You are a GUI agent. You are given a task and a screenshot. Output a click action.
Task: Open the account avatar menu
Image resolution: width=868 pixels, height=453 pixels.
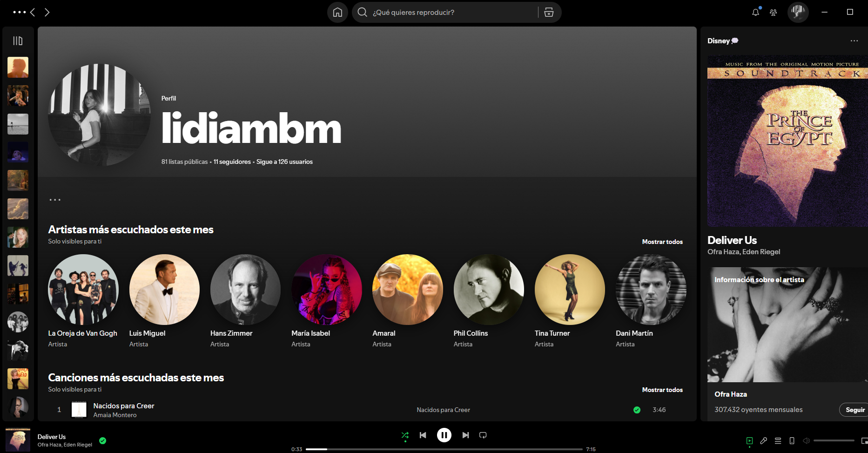[x=798, y=12]
